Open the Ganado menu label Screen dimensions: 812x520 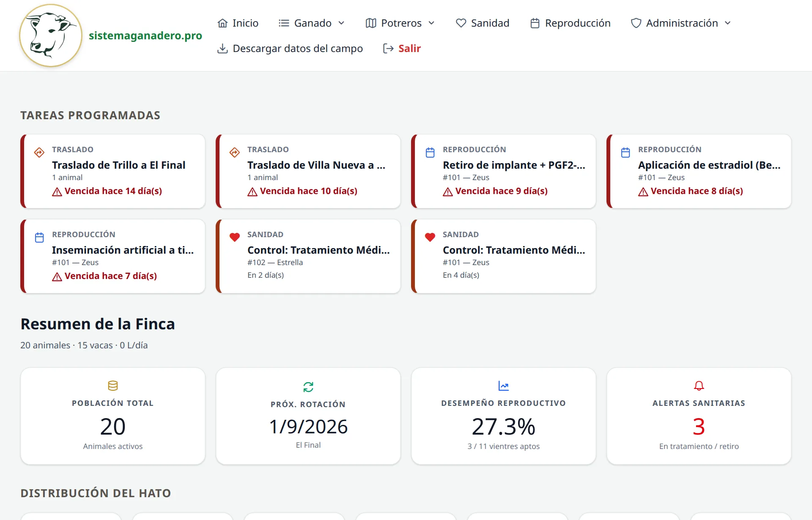(313, 23)
